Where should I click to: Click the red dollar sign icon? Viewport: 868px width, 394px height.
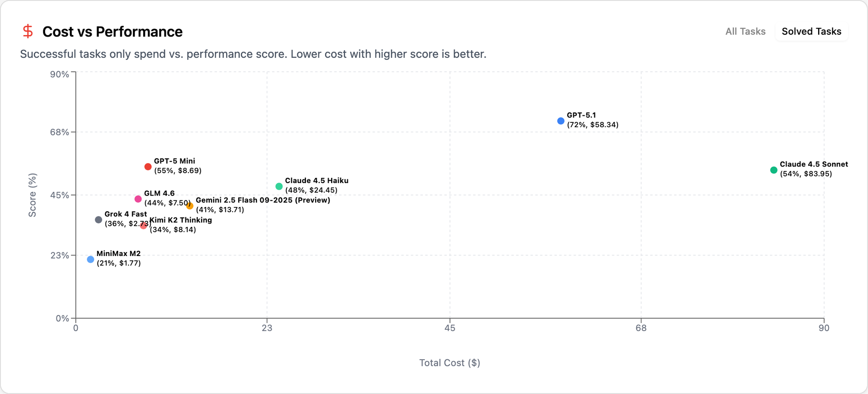pyautogui.click(x=28, y=31)
